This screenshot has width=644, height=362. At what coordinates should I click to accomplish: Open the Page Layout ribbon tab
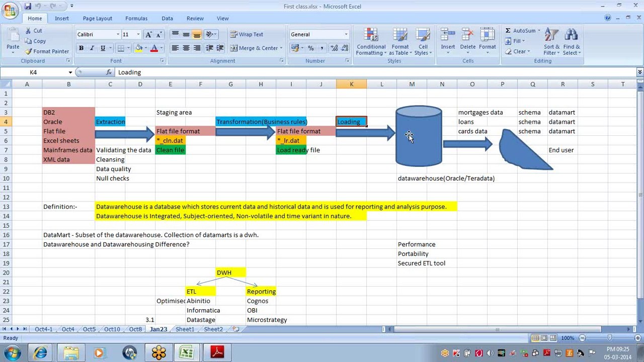(x=97, y=19)
